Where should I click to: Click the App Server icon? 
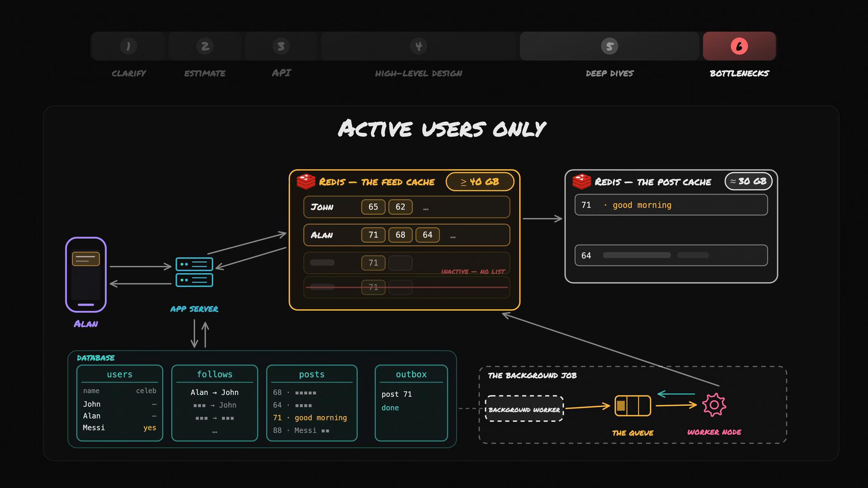tap(194, 272)
